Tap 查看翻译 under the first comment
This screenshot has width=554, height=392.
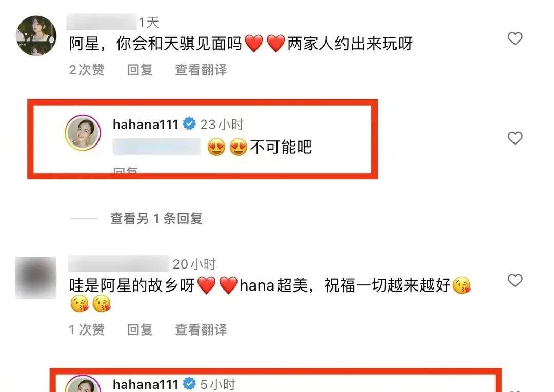(201, 70)
